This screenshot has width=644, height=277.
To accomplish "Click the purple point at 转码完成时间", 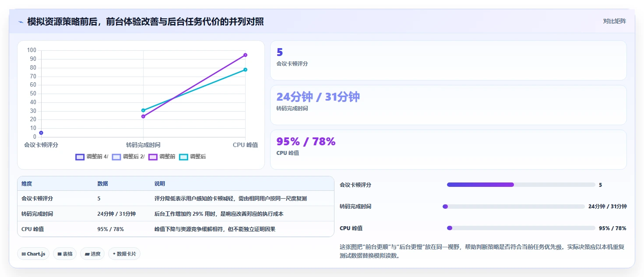I will coord(143,116).
